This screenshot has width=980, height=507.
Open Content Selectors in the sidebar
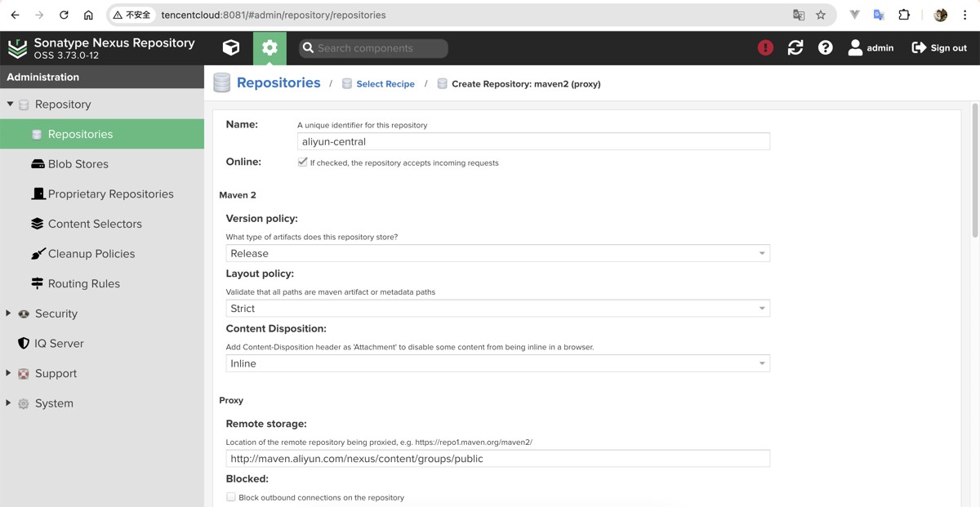[x=94, y=224]
